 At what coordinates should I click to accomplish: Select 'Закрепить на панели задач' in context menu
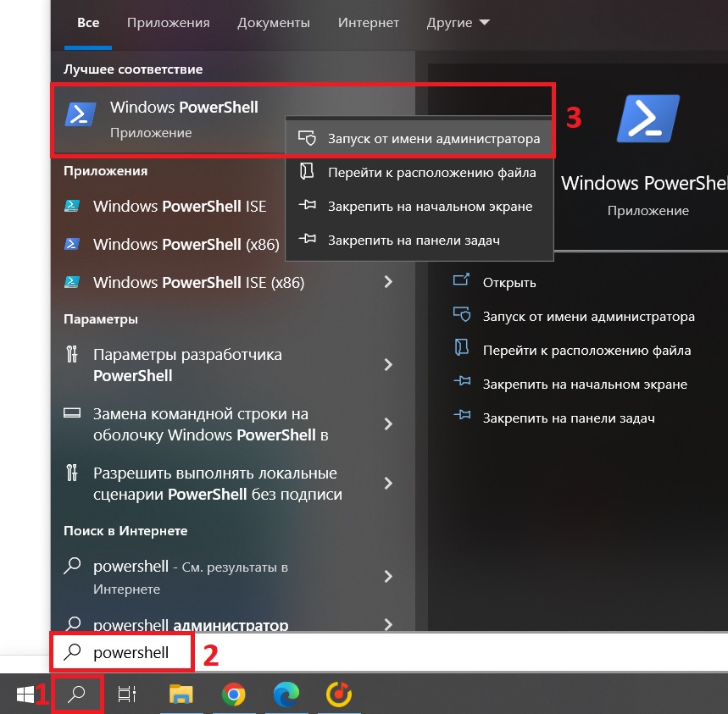point(420,240)
